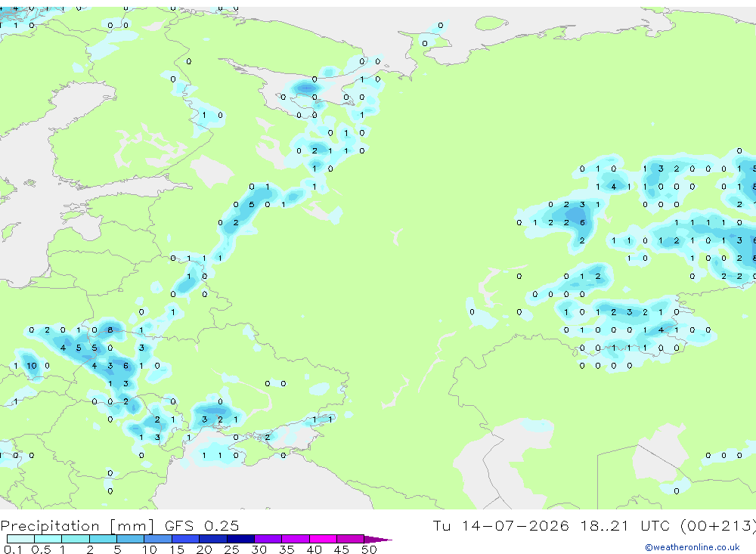
Task: Click the 0.1–0.5 mm palest legend swatch
Action: [x=20, y=539]
